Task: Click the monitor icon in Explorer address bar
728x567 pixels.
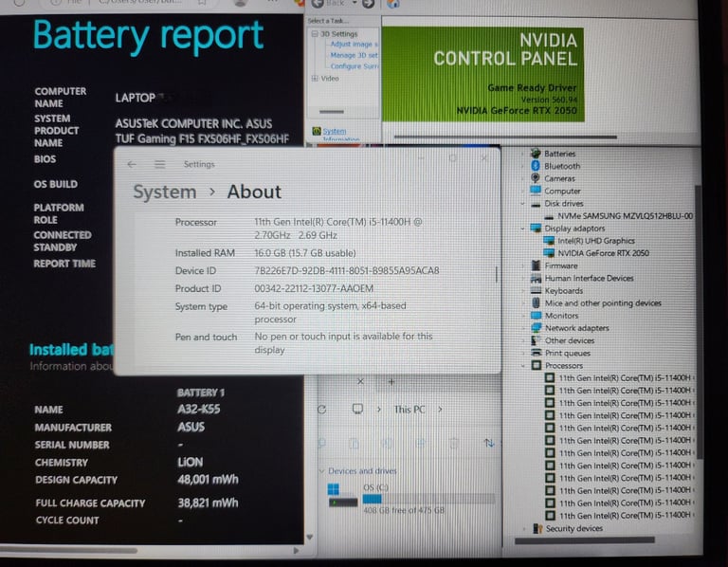Action: (357, 409)
